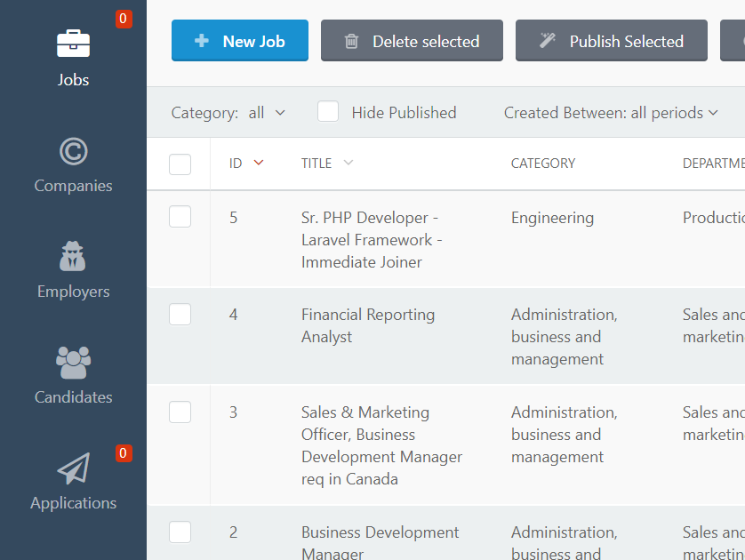Open the Sales & Marketing Officer job
The image size is (745, 560).
click(381, 445)
